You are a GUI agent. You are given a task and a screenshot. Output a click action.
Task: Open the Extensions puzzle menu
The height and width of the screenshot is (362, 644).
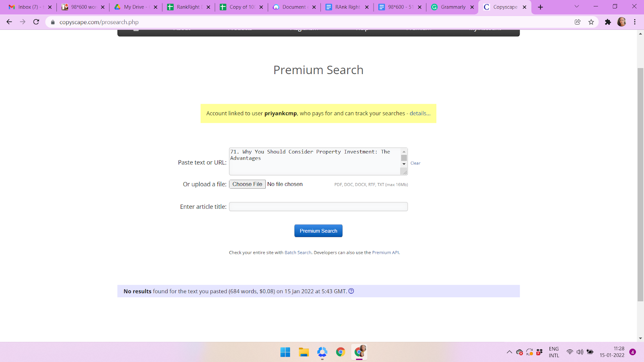[x=608, y=22]
